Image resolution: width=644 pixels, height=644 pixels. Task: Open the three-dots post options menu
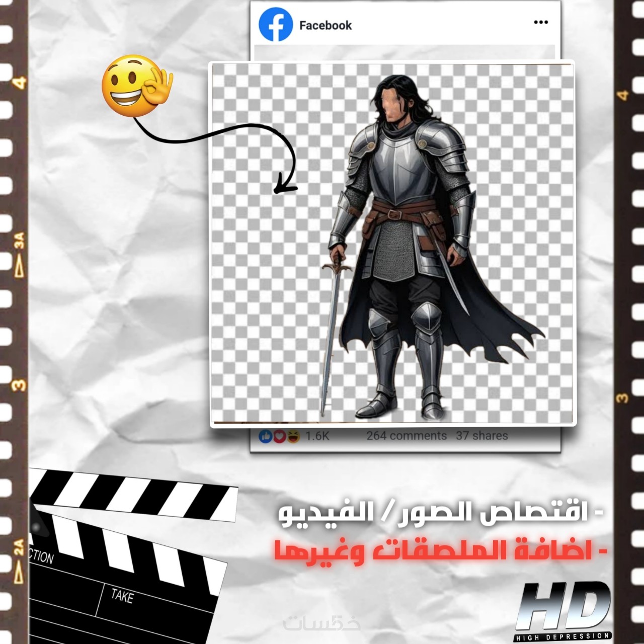click(x=541, y=22)
